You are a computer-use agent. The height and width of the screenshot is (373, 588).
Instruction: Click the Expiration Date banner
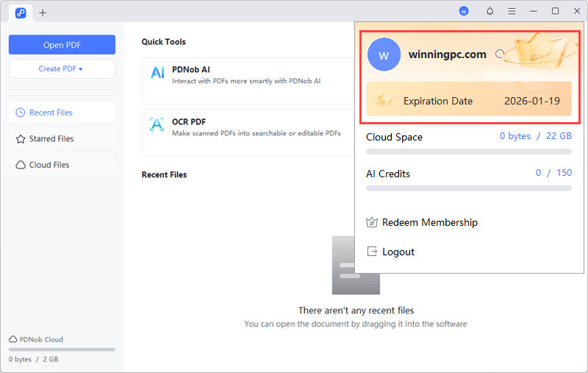coord(469,99)
